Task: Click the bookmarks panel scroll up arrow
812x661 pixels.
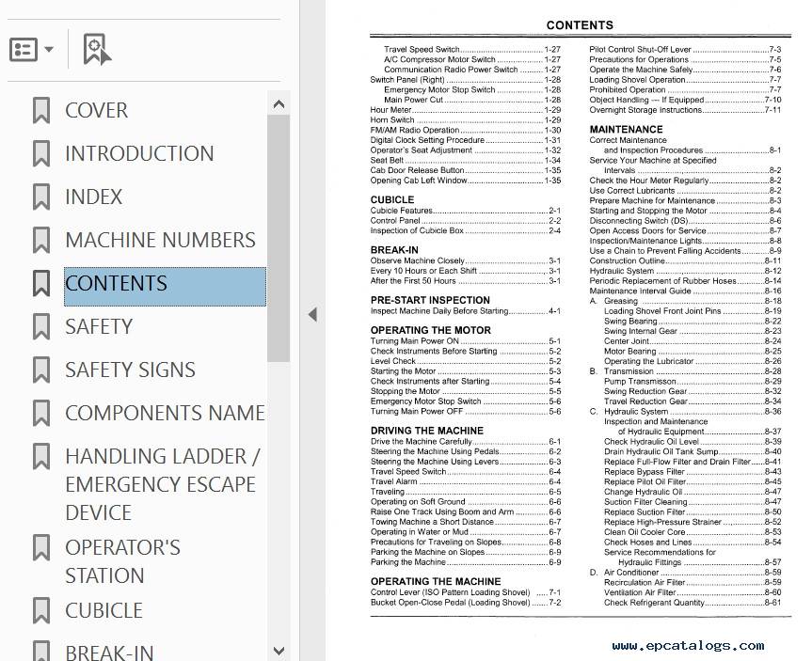Action: click(279, 104)
